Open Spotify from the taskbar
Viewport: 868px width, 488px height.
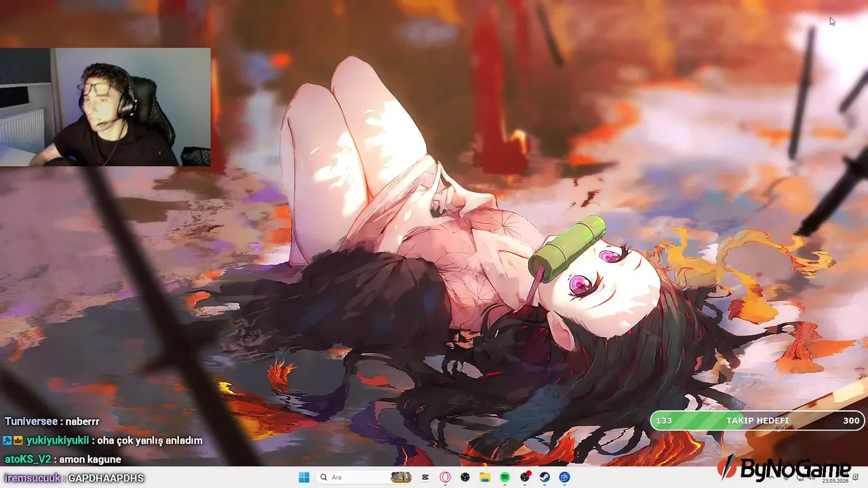coord(505,477)
